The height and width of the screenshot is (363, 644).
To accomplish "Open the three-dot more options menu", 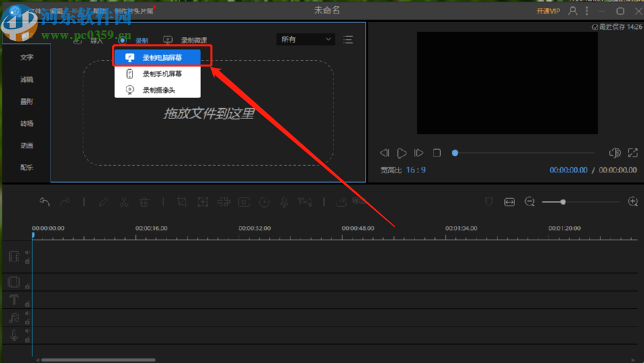I will point(586,11).
